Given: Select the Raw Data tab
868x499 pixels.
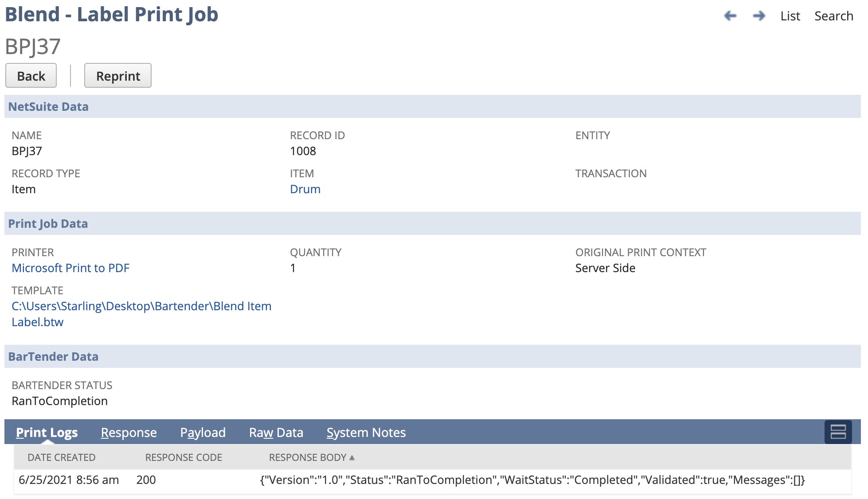Looking at the screenshot, I should tap(276, 433).
